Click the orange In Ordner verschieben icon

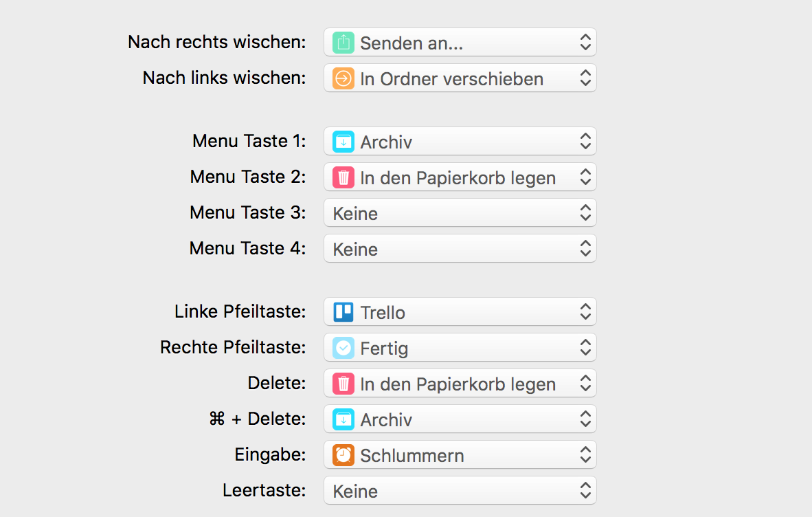coord(343,78)
